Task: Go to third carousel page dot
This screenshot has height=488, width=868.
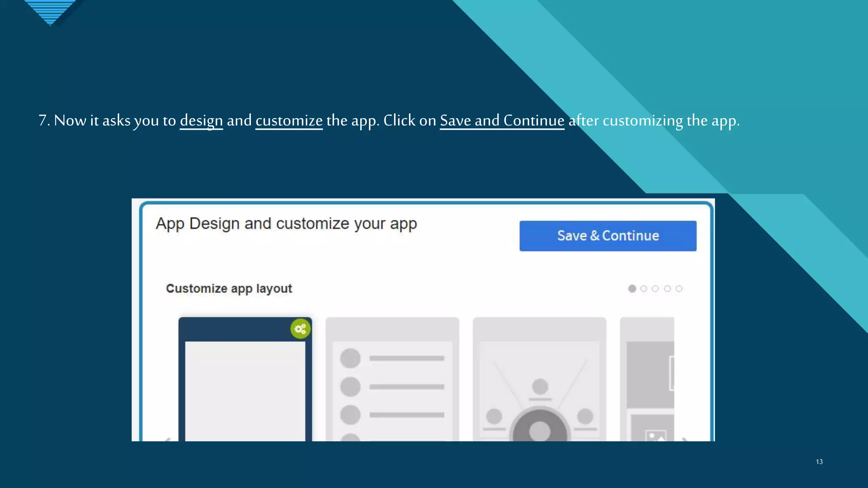Action: click(655, 288)
